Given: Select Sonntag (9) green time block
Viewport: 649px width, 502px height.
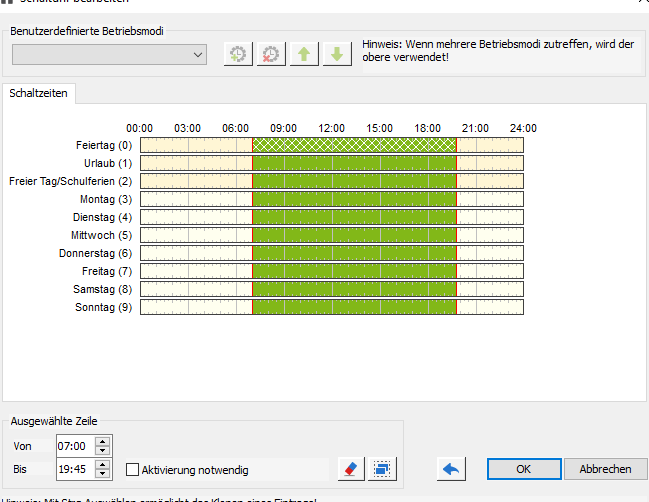Looking at the screenshot, I should click(355, 307).
